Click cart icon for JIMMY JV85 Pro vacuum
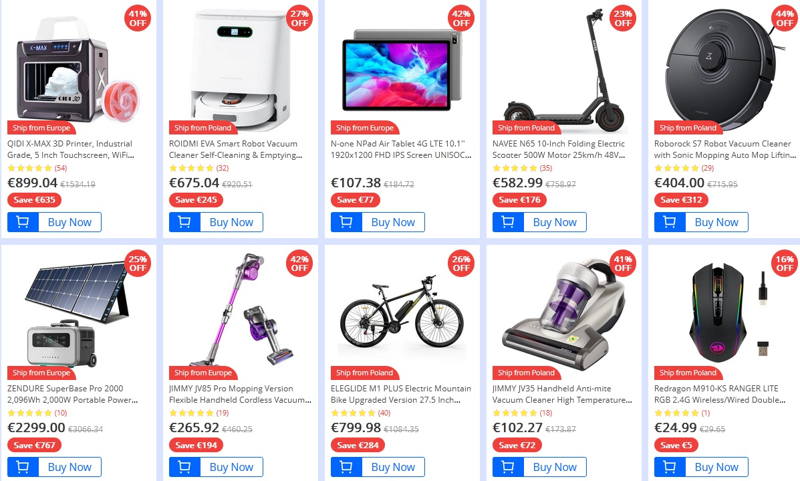 point(185,467)
